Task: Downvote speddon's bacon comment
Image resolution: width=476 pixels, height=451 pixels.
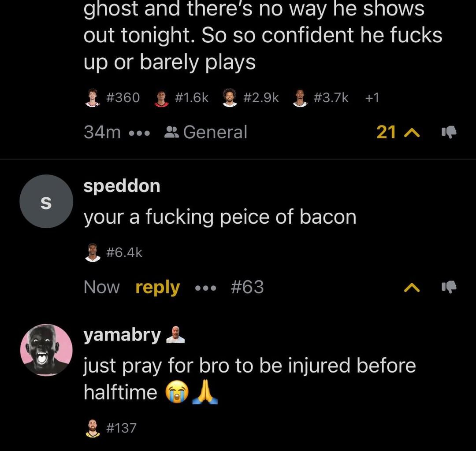Action: [x=449, y=287]
